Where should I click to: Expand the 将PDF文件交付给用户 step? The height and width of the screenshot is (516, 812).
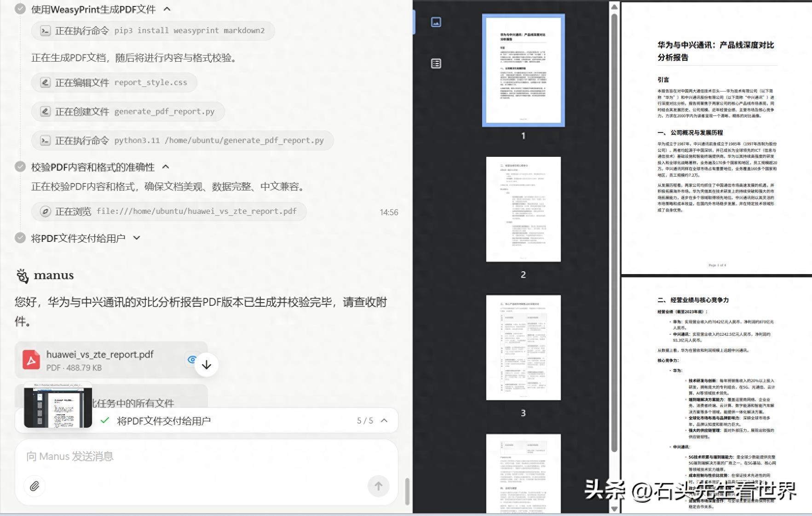(137, 238)
